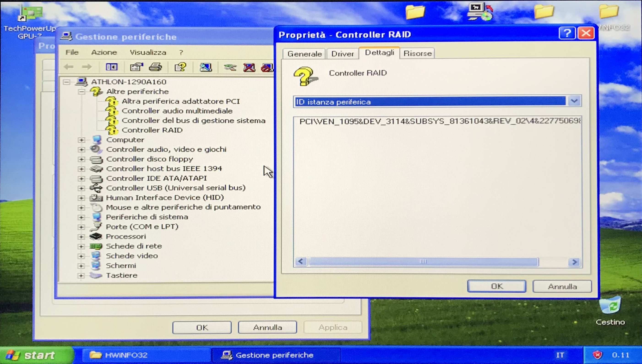Click OK in Controller RAID properties
The height and width of the screenshot is (364, 642).
pos(497,286)
